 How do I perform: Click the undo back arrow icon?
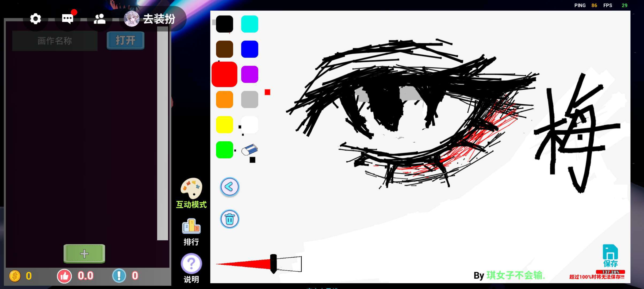pos(229,187)
